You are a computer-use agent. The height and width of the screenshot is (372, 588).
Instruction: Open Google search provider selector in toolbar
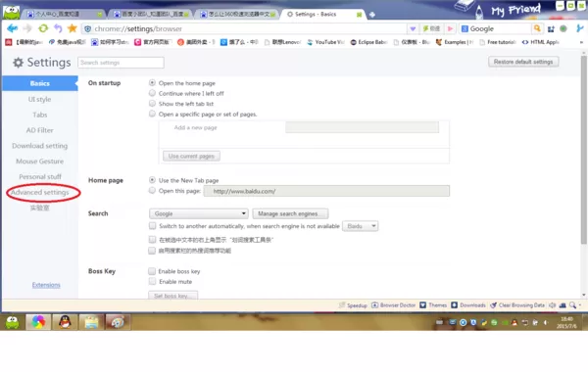(465, 28)
